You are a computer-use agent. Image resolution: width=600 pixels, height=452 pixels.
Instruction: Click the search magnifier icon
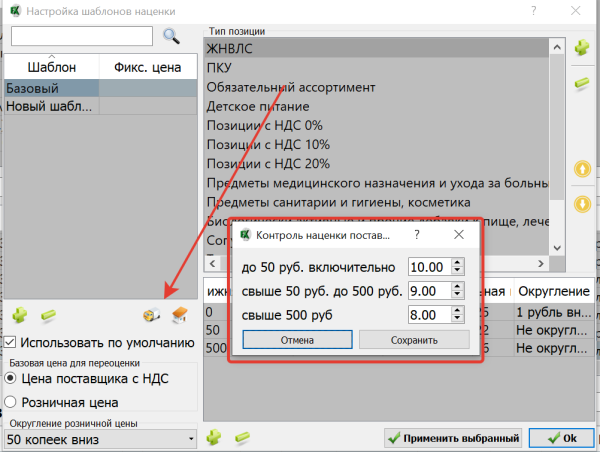(171, 36)
